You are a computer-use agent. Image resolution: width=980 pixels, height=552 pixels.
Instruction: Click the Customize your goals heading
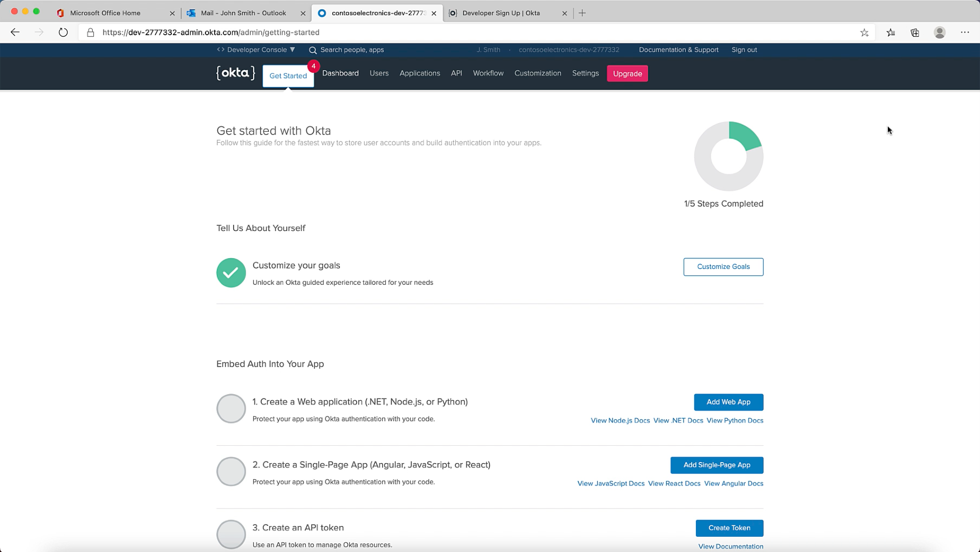click(296, 266)
